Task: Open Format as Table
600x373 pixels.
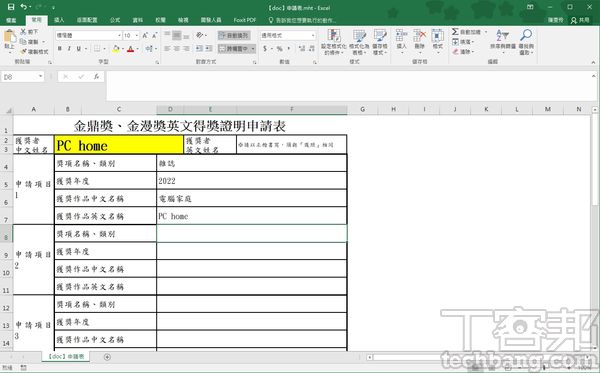Action: point(359,42)
